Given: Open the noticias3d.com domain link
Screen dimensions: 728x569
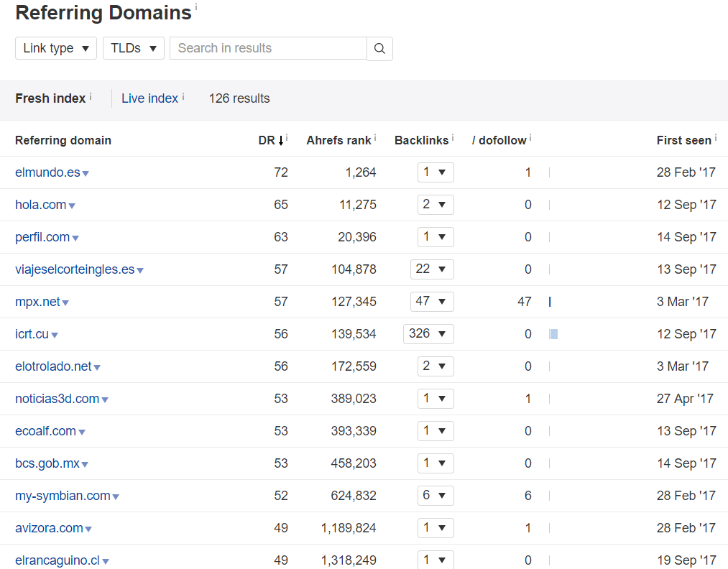Looking at the screenshot, I should click(57, 399).
